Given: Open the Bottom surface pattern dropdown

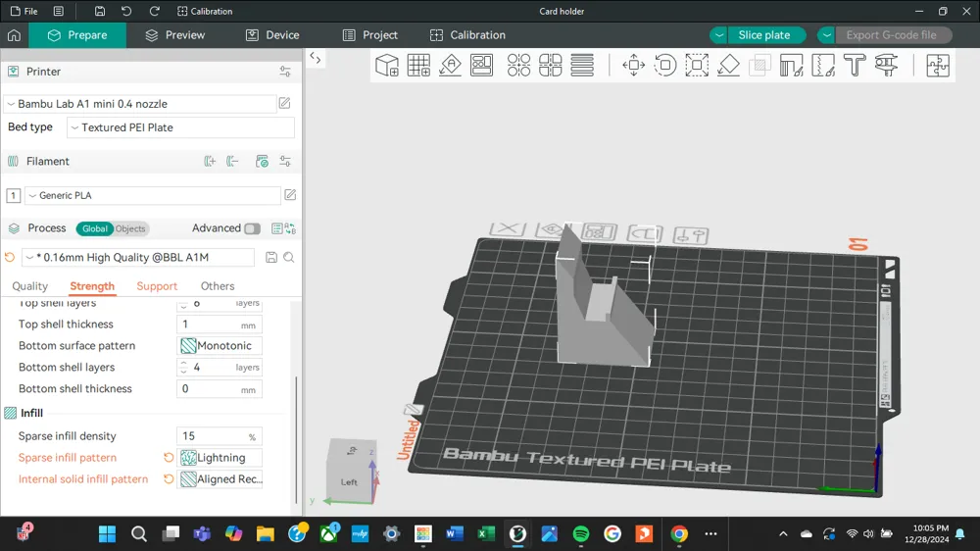Looking at the screenshot, I should (x=220, y=346).
